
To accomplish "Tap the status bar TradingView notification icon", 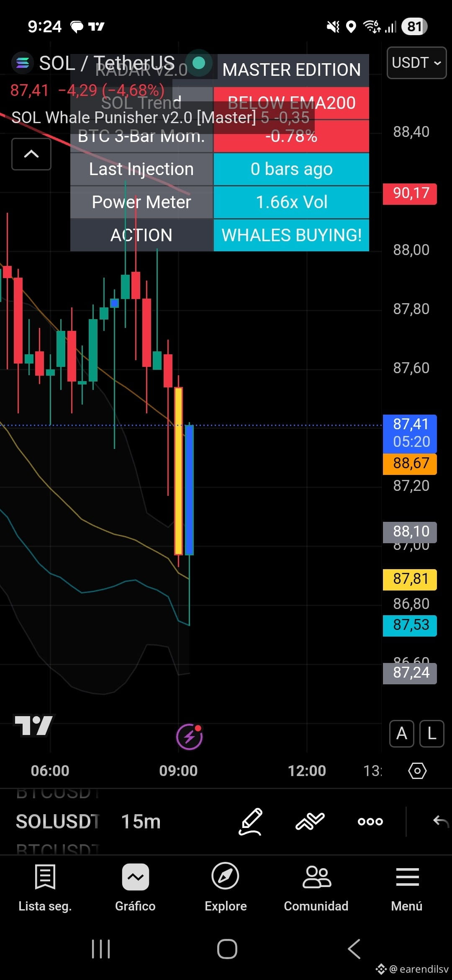I will tap(96, 27).
